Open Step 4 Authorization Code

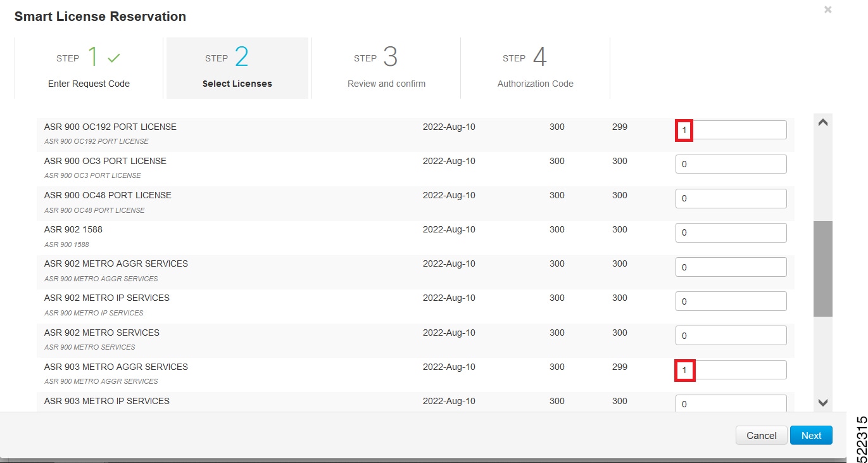(535, 68)
